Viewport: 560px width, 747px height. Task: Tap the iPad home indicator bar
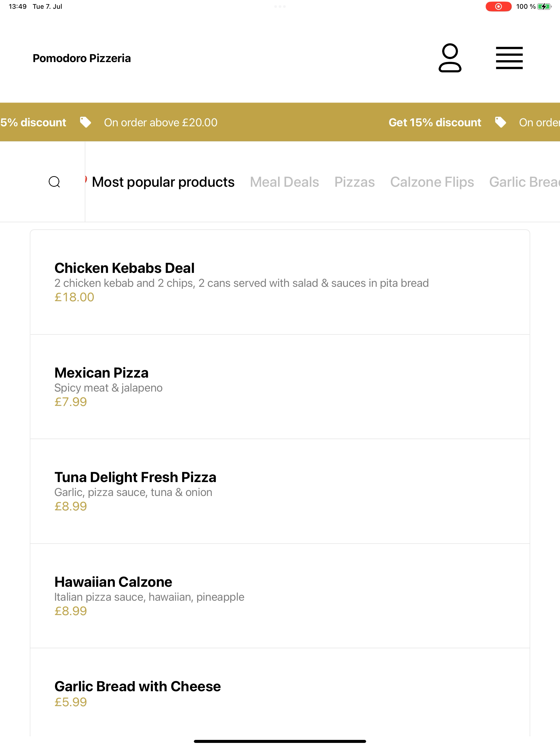(x=280, y=741)
